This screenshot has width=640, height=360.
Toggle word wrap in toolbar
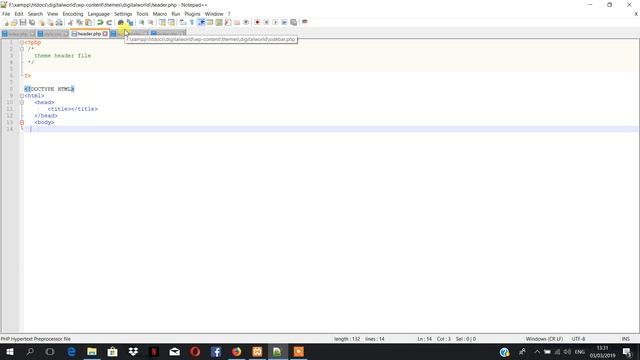pos(182,22)
